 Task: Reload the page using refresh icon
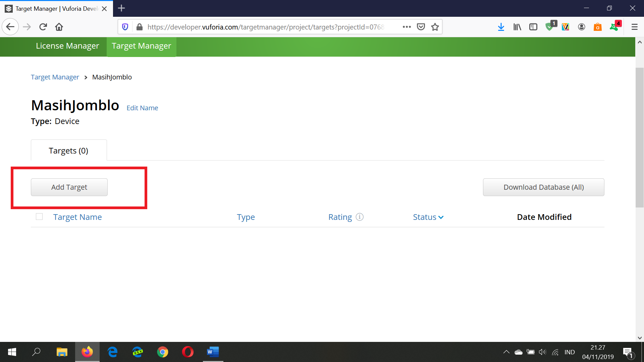tap(43, 27)
